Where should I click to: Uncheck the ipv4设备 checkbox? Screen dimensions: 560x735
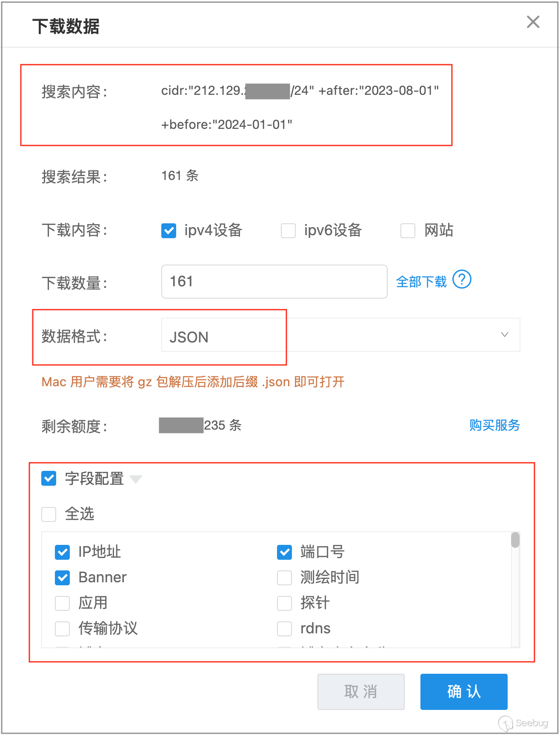point(169,231)
